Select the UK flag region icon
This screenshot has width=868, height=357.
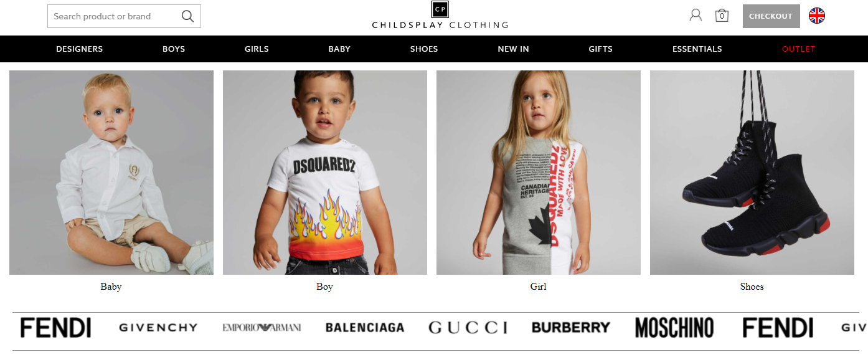pyautogui.click(x=817, y=16)
